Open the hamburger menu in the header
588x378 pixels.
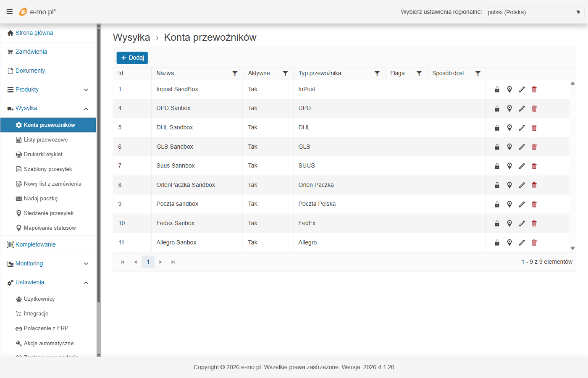pos(9,12)
